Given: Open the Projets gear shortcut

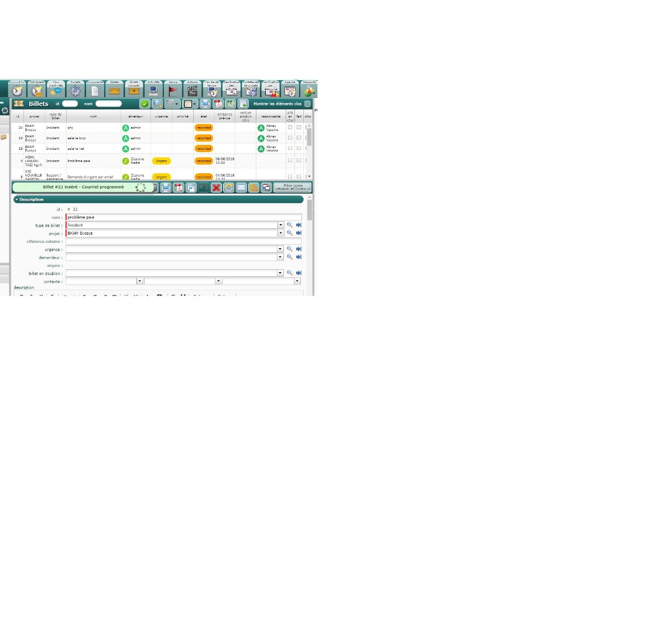Looking at the screenshot, I should [x=76, y=89].
